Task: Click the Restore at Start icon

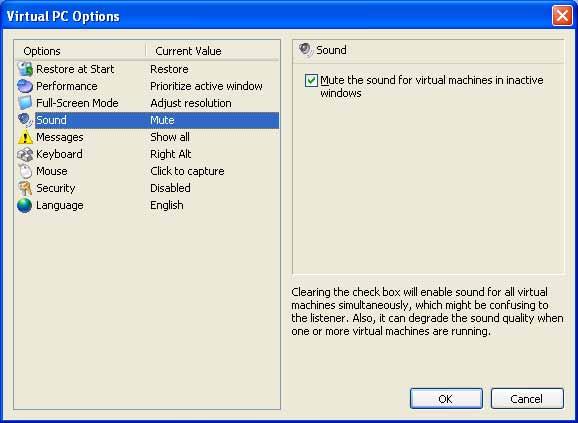Action: 25,69
